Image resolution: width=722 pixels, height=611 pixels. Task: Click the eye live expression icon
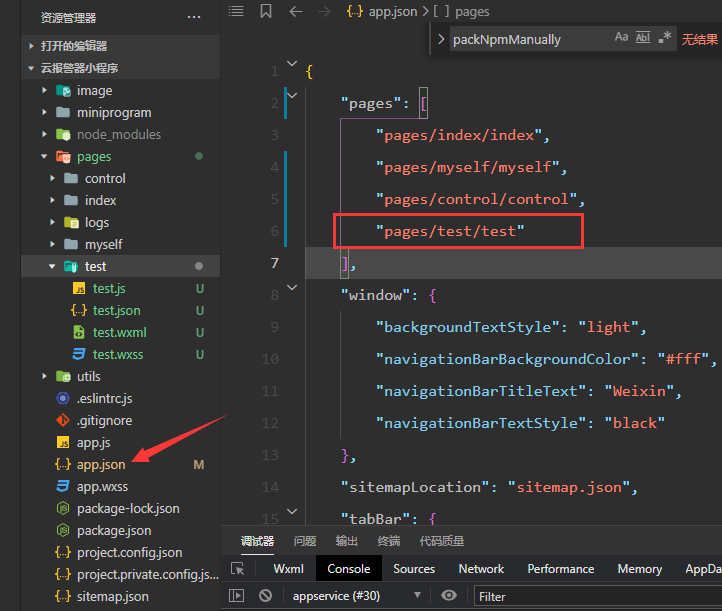[x=449, y=595]
